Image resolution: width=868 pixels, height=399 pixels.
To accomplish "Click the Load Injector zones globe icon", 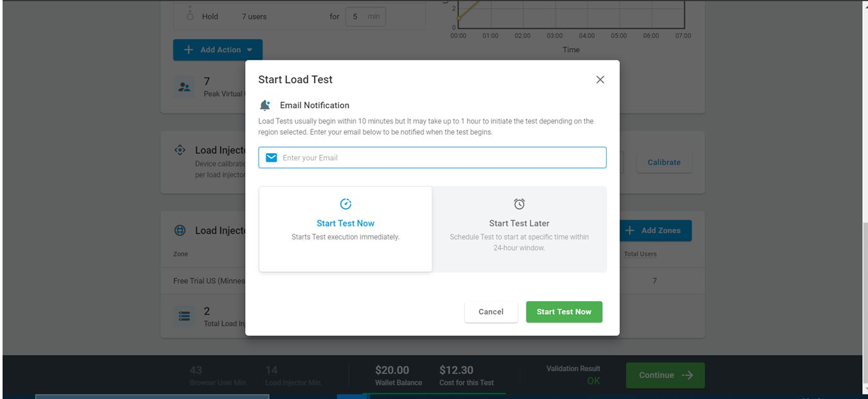I will [180, 230].
